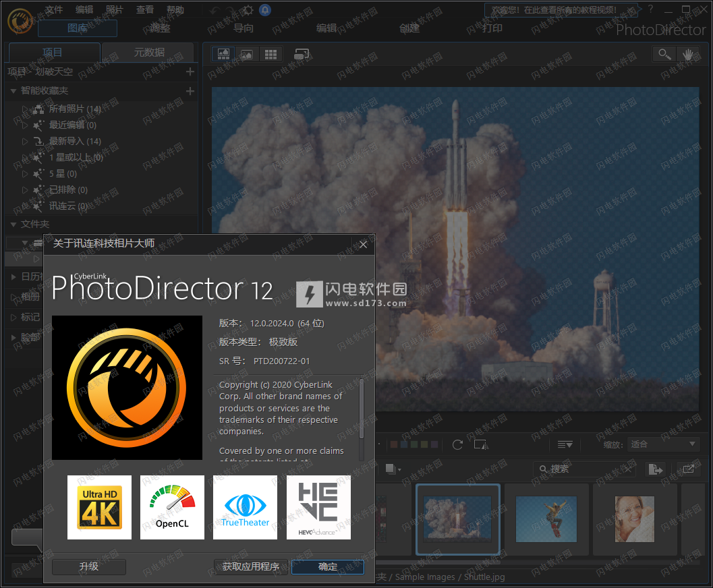Click the rotate photo icon
This screenshot has height=588, width=713.
click(x=457, y=444)
